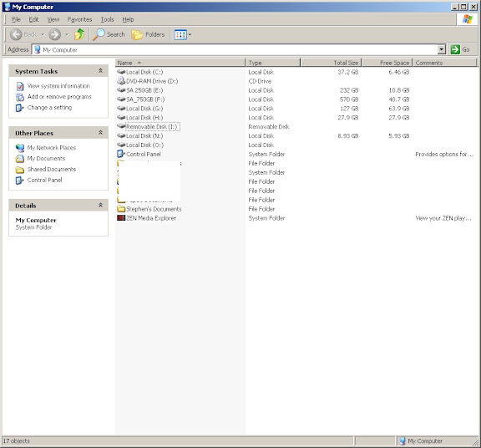Open the Edit menu
The width and height of the screenshot is (481, 448).
tap(33, 20)
